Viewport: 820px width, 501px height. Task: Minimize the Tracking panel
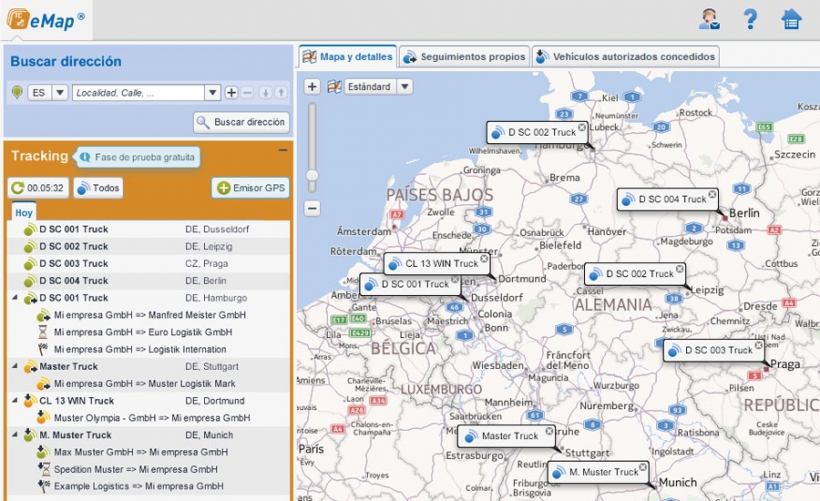[283, 151]
